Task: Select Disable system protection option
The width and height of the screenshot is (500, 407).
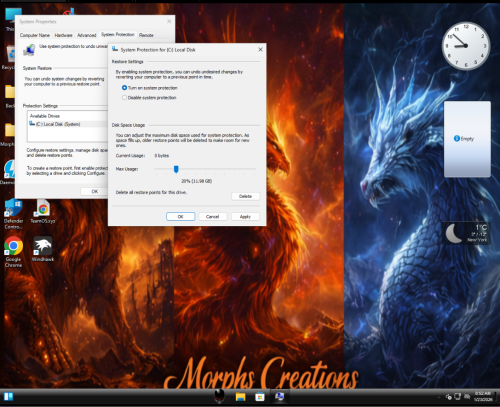Action: pos(149,98)
